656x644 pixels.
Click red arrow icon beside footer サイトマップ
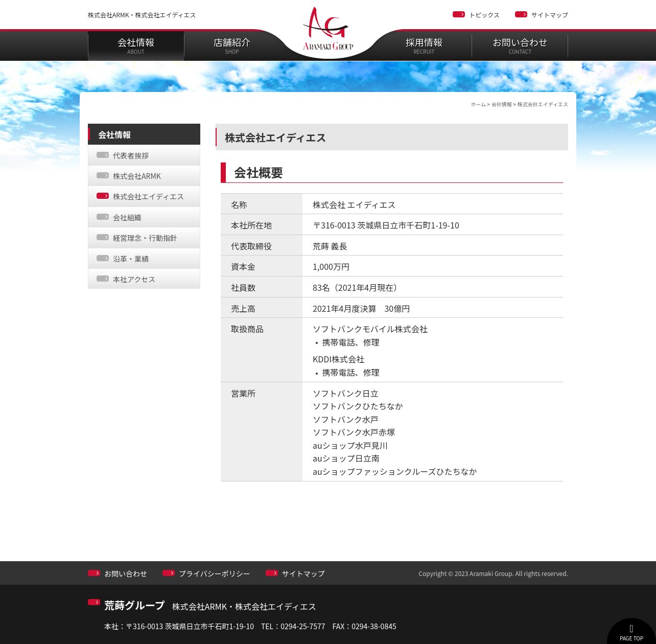[272, 573]
